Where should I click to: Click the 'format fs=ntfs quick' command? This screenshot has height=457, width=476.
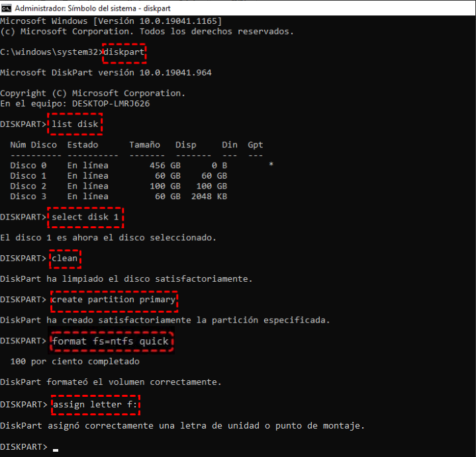coord(111,341)
